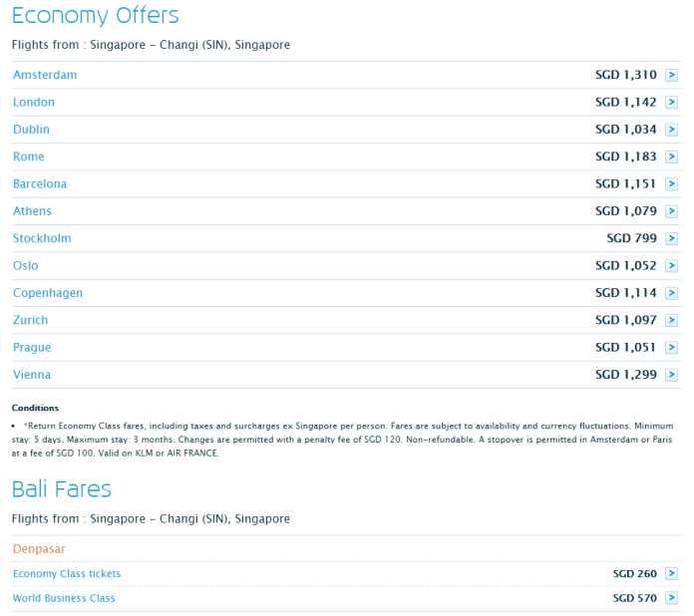Select the Denpasar destination heading
This screenshot has width=694, height=616.
click(39, 549)
